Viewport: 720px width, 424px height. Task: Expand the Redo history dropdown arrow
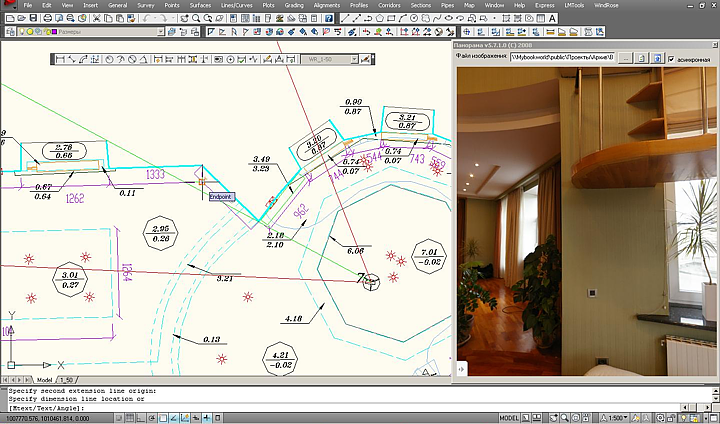(173, 18)
